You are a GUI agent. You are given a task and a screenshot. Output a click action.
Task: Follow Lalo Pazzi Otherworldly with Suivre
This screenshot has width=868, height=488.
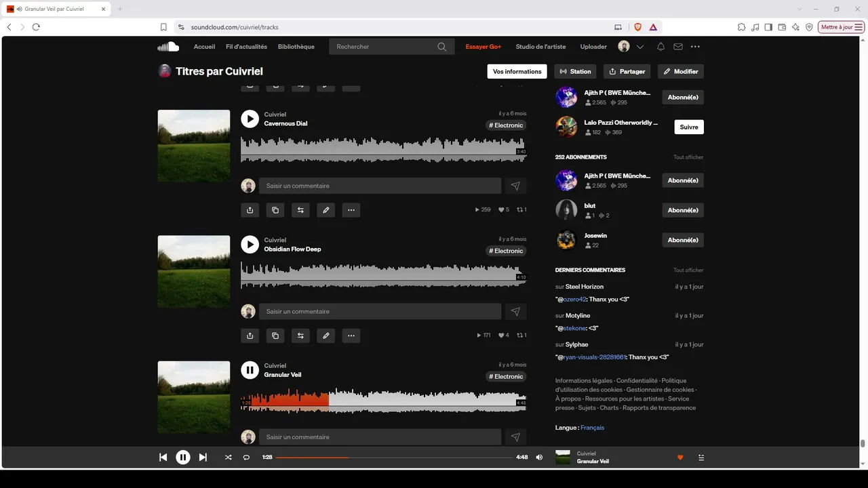(x=689, y=127)
